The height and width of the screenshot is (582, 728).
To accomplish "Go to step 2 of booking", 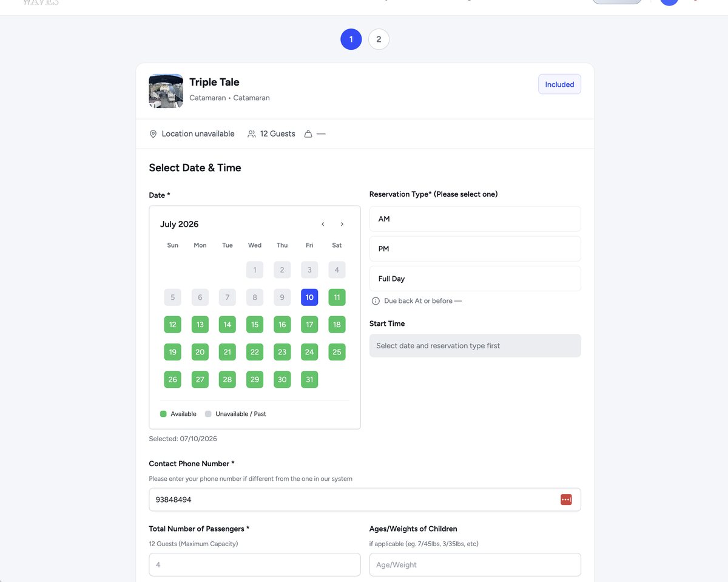I will pyautogui.click(x=379, y=39).
